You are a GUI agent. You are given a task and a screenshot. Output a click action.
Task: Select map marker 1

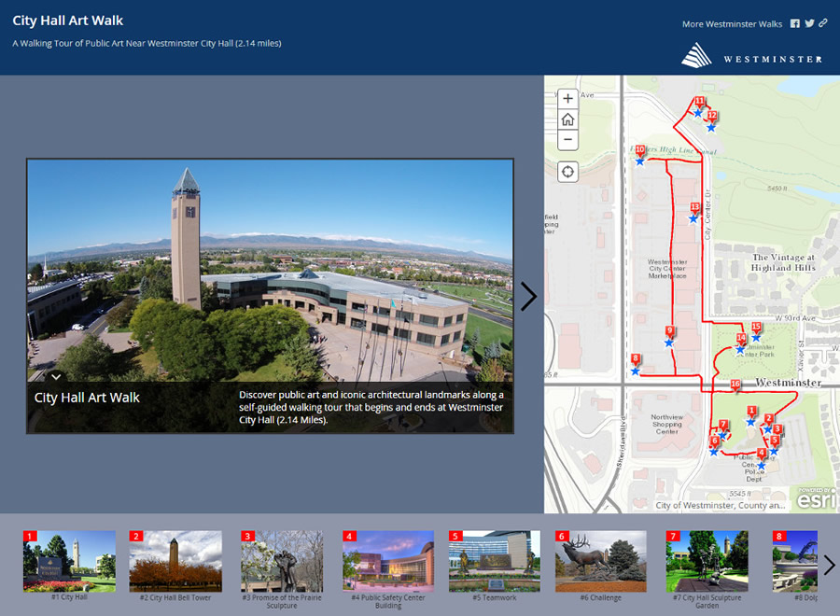click(x=751, y=411)
